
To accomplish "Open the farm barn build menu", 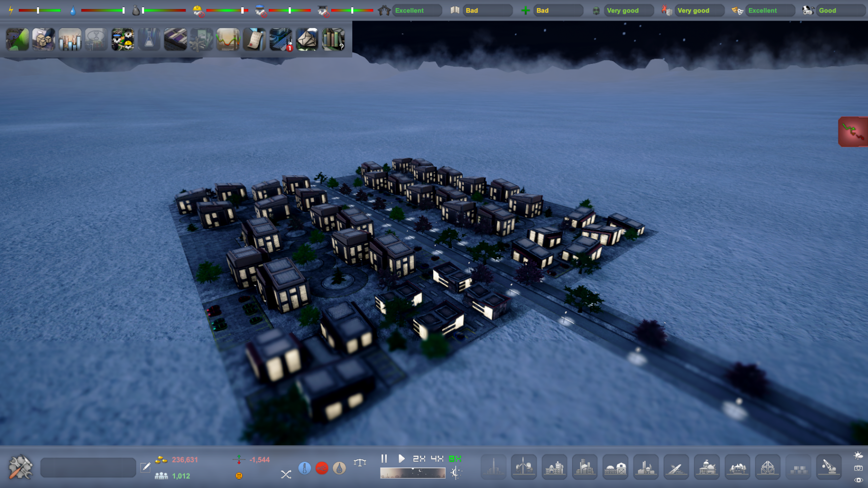I will 615,467.
